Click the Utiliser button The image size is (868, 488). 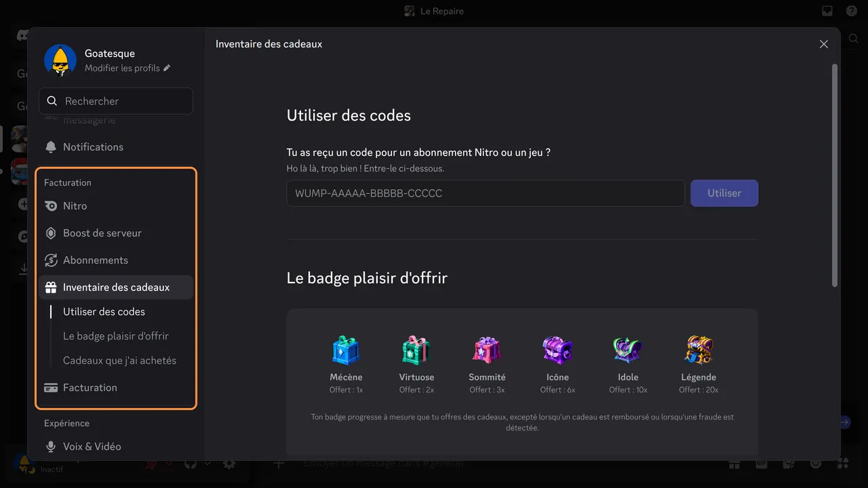click(x=724, y=193)
